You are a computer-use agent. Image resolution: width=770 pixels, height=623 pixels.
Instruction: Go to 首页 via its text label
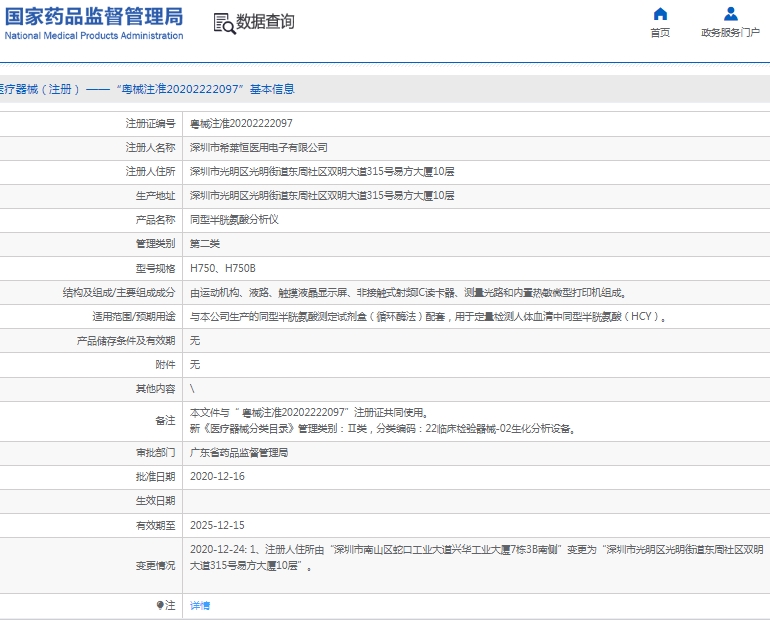coord(660,33)
